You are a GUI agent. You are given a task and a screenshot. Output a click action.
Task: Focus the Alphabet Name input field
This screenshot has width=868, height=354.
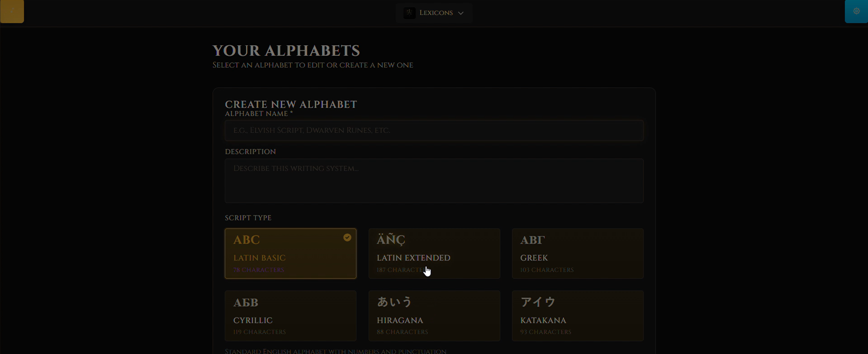point(434,130)
